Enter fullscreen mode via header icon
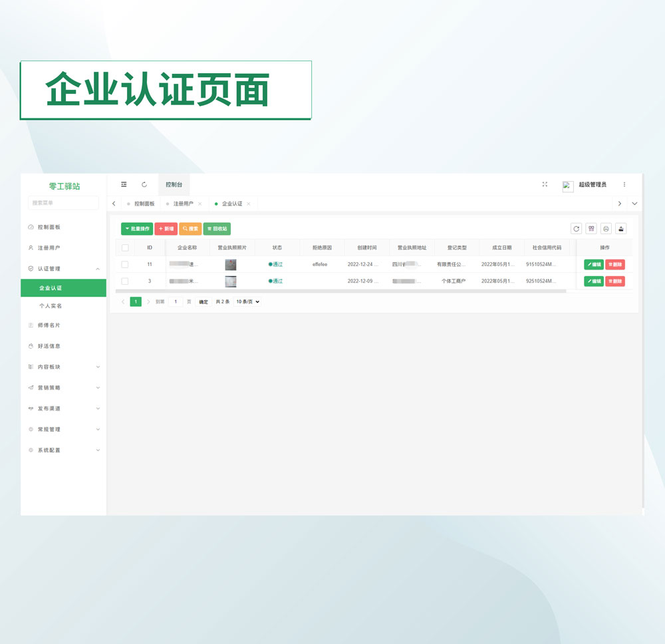The width and height of the screenshot is (665, 644). point(545,184)
